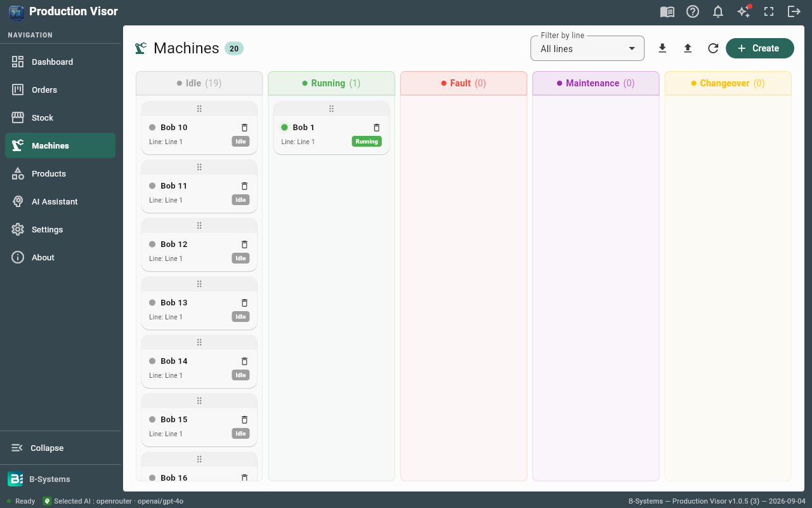Click the Selected AI status bar entry
Screen dimensions: 812x508
pyautogui.click(x=113, y=501)
